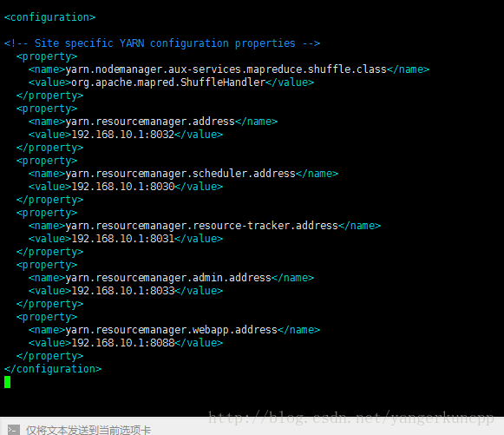The image size is (504, 435).
Task: Click the yarn.resourcemanager.resource-tracker.address name
Action: [x=201, y=226]
